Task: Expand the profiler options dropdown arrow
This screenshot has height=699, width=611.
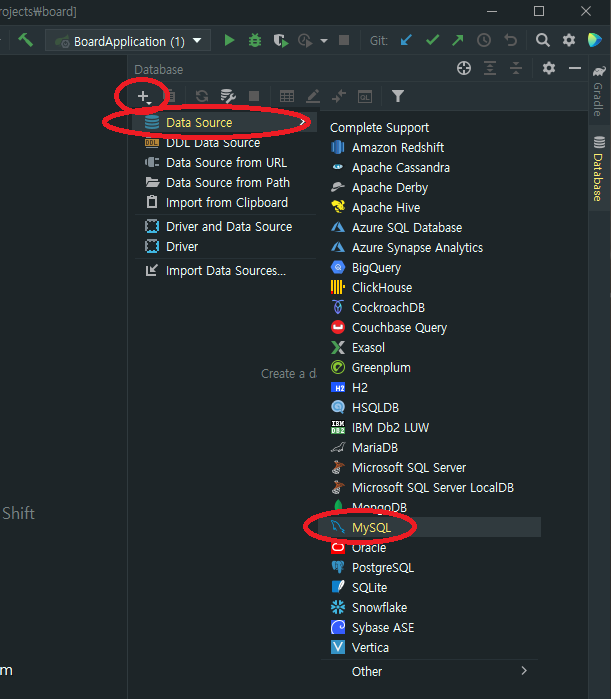Action: coord(324,41)
